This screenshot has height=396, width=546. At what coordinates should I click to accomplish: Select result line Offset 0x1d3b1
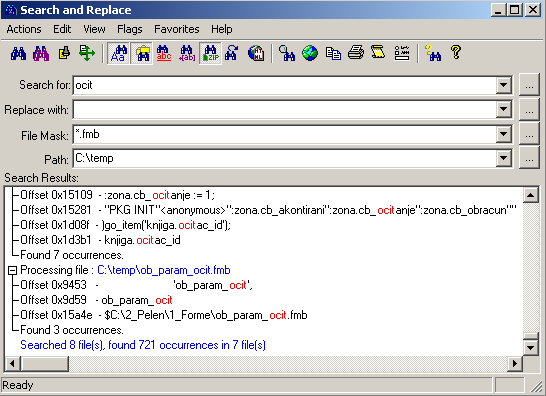(x=100, y=240)
